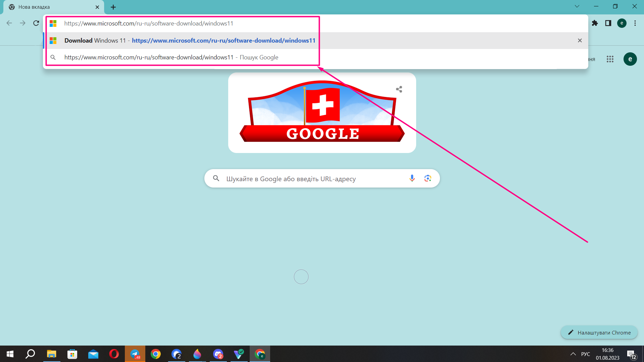Open the colorful droplet app in taskbar
This screenshot has width=644, height=362.
click(197, 354)
